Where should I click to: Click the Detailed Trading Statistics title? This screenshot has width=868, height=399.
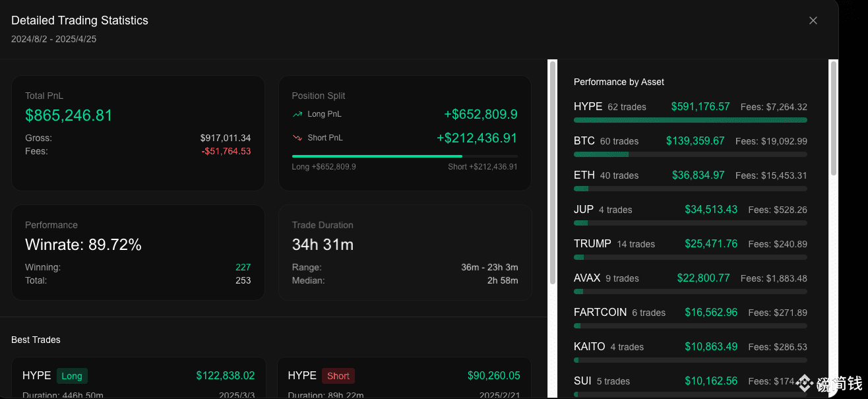pos(80,20)
